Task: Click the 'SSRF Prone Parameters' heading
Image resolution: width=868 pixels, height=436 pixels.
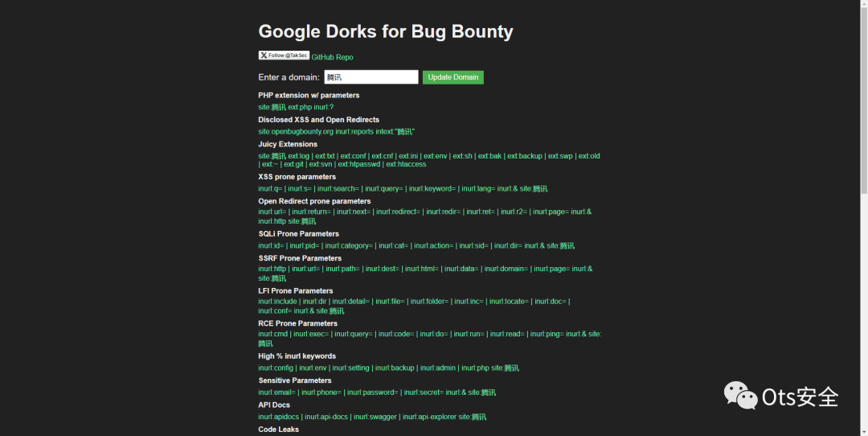Action: 300,258
